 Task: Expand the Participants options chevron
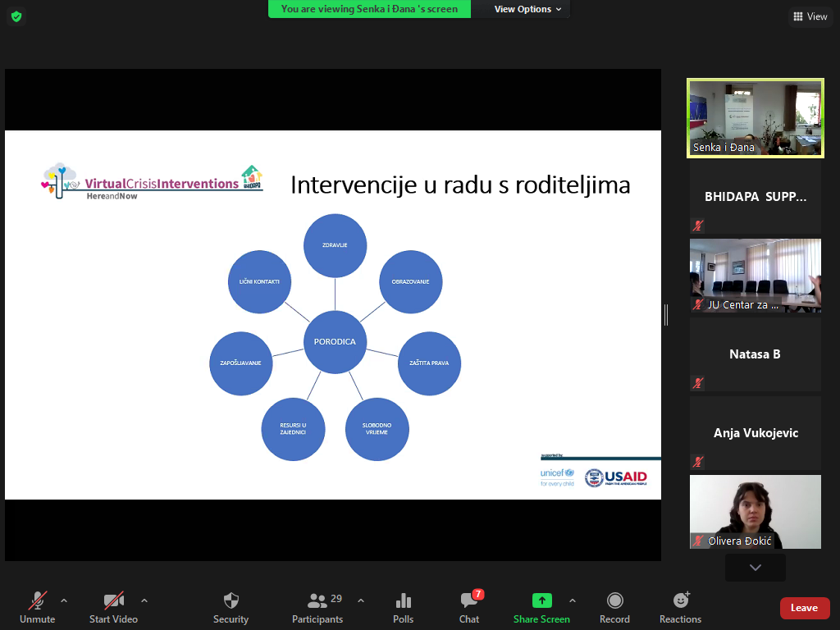point(361,600)
